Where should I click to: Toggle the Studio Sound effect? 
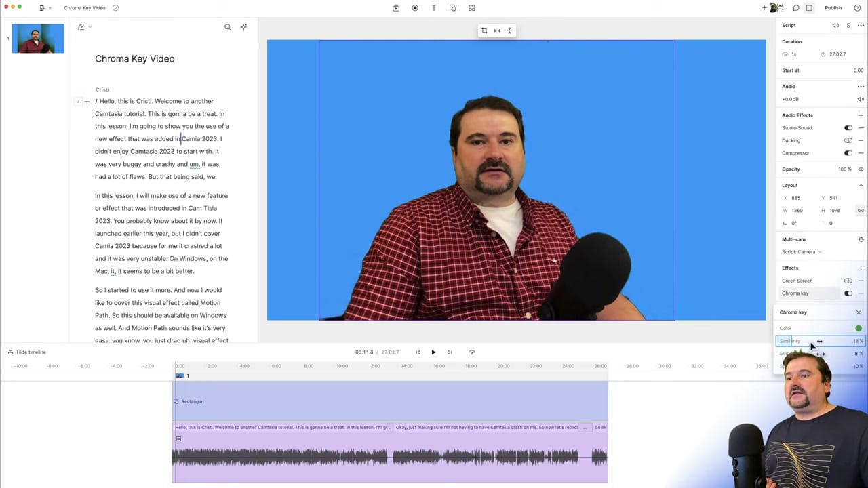point(848,127)
